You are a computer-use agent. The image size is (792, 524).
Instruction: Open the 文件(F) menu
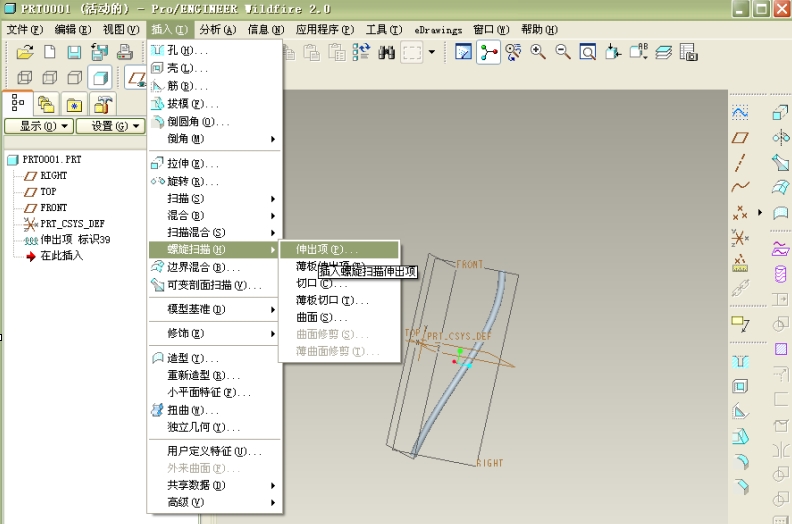[x=25, y=30]
